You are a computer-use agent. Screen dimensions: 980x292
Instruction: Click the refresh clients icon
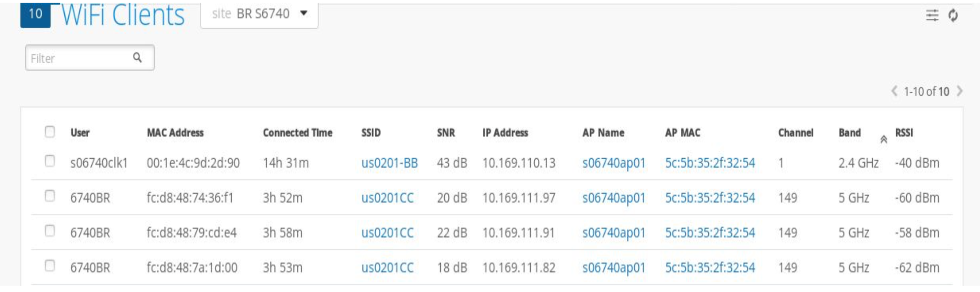point(953,15)
